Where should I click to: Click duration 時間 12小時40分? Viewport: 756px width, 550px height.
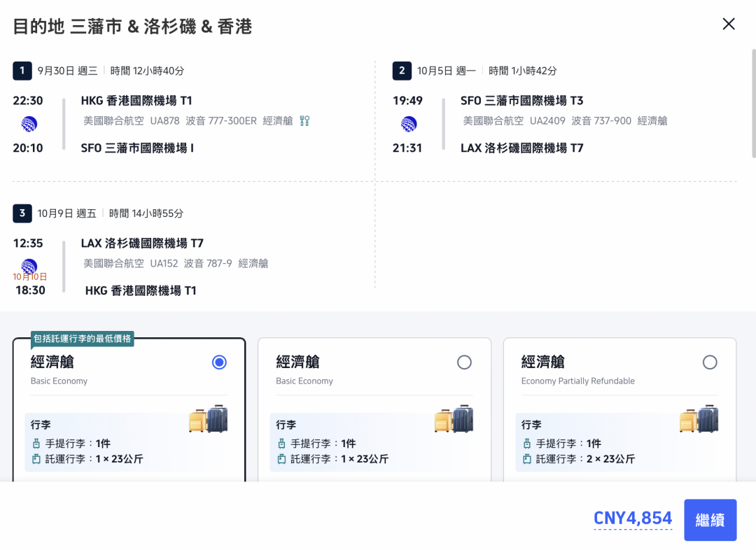(x=147, y=71)
